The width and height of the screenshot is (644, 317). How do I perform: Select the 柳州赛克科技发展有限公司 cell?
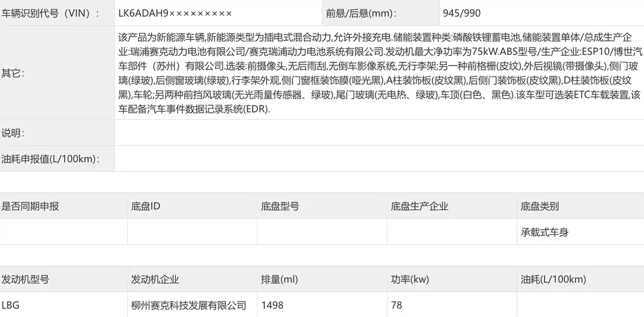(188, 306)
